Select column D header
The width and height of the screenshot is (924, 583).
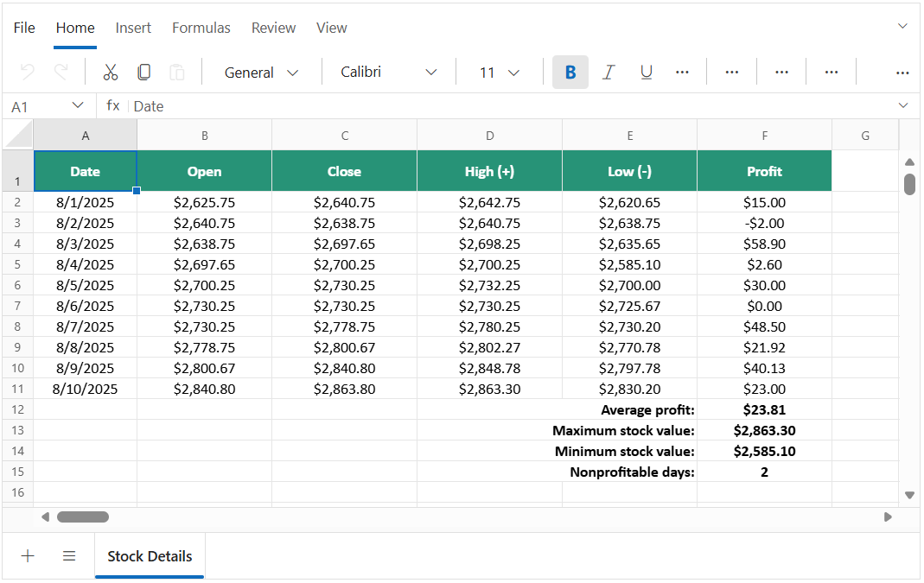click(490, 136)
